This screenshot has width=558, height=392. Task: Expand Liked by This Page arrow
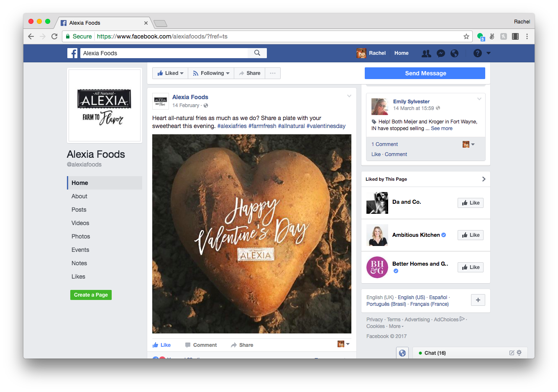484,179
